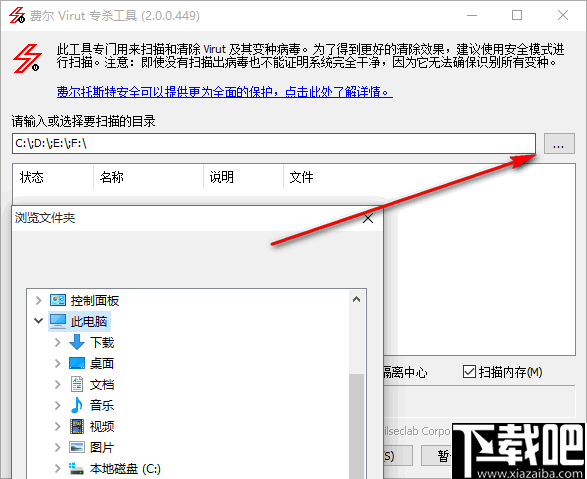Click the red lightning logo in title bar

pos(17,15)
